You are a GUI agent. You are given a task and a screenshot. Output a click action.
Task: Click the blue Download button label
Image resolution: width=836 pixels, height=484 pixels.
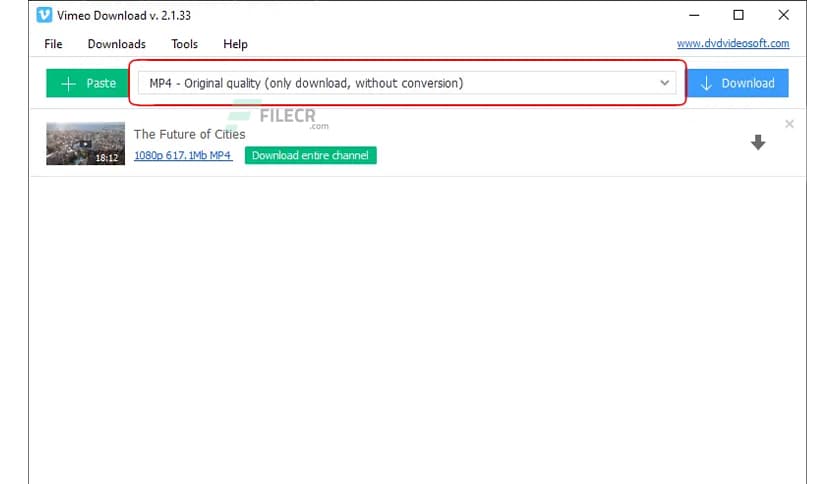pos(748,83)
